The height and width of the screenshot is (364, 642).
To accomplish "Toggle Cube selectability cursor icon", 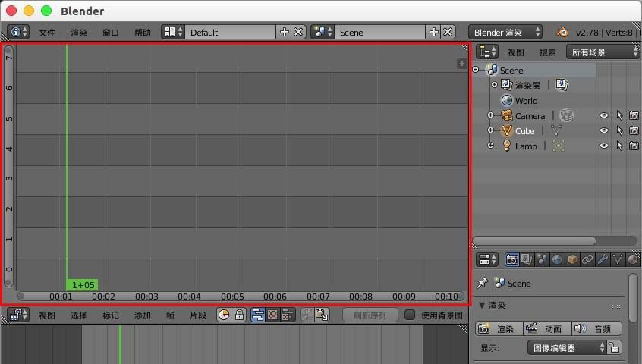I will coord(619,131).
